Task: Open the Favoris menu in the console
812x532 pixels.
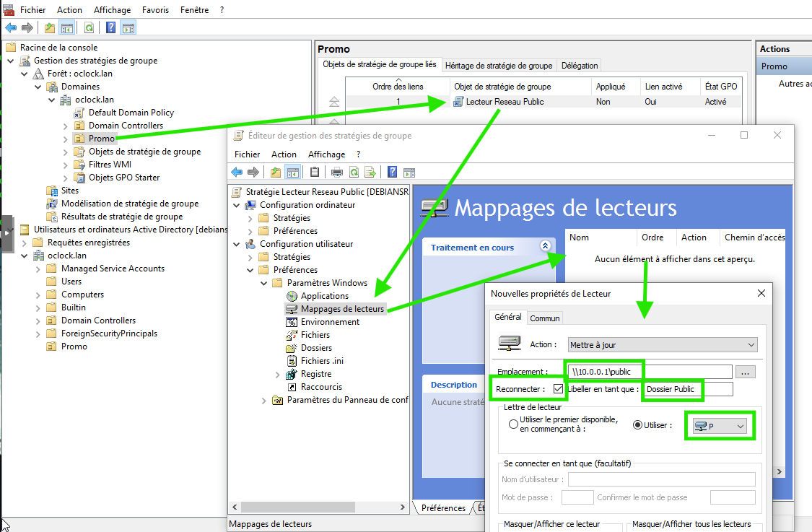Action: 156,10
